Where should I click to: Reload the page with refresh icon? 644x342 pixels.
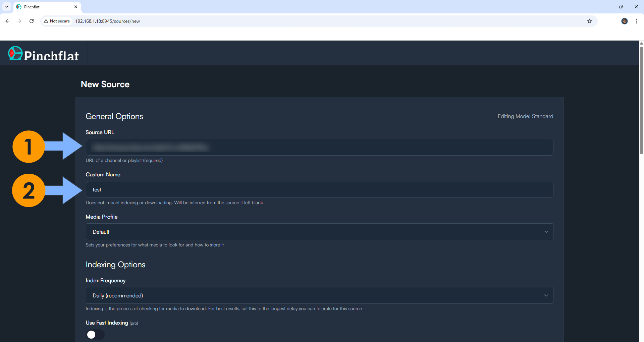pos(32,21)
